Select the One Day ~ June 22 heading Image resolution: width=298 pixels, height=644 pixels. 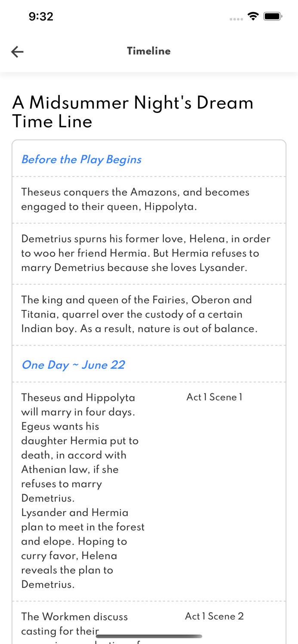click(x=73, y=365)
